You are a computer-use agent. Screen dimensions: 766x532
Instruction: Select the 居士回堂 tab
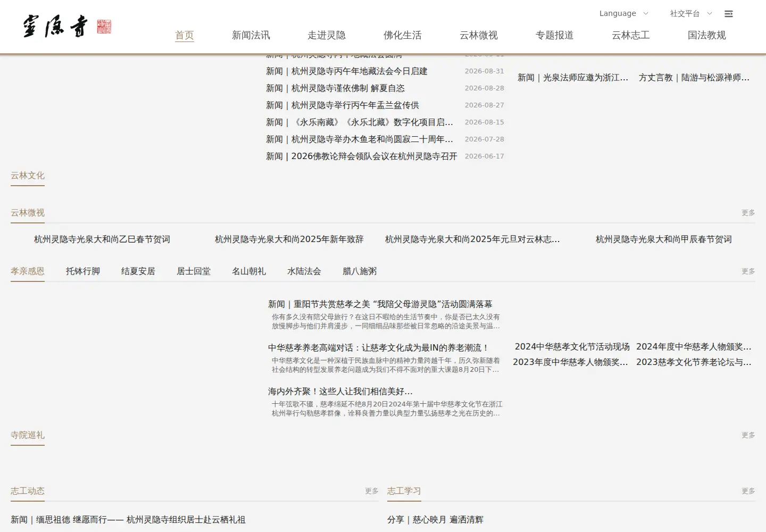(x=194, y=271)
